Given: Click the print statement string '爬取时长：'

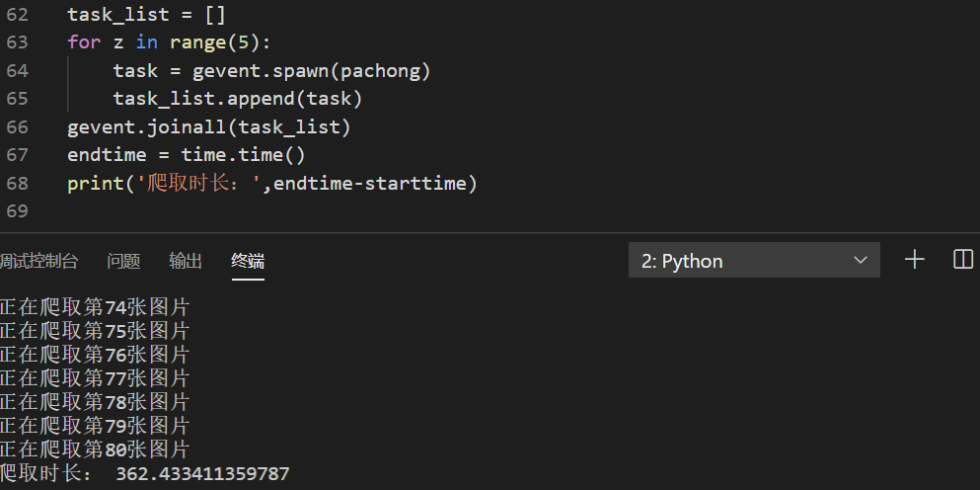Looking at the screenshot, I should 202,184.
